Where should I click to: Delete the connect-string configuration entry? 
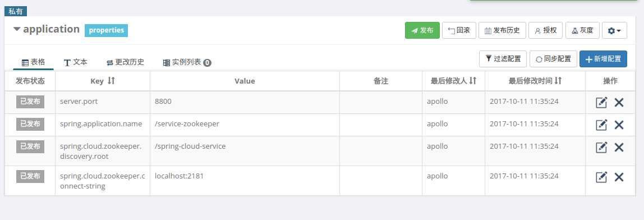pyautogui.click(x=619, y=177)
